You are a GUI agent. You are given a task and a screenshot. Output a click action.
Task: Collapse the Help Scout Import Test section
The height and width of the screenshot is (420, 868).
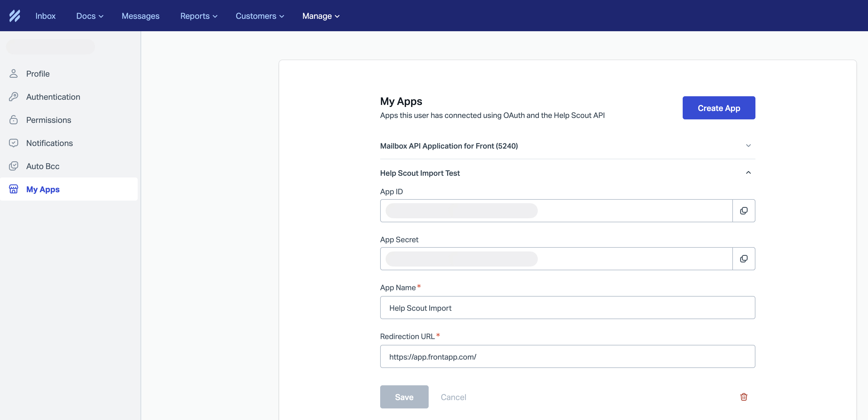[748, 173]
